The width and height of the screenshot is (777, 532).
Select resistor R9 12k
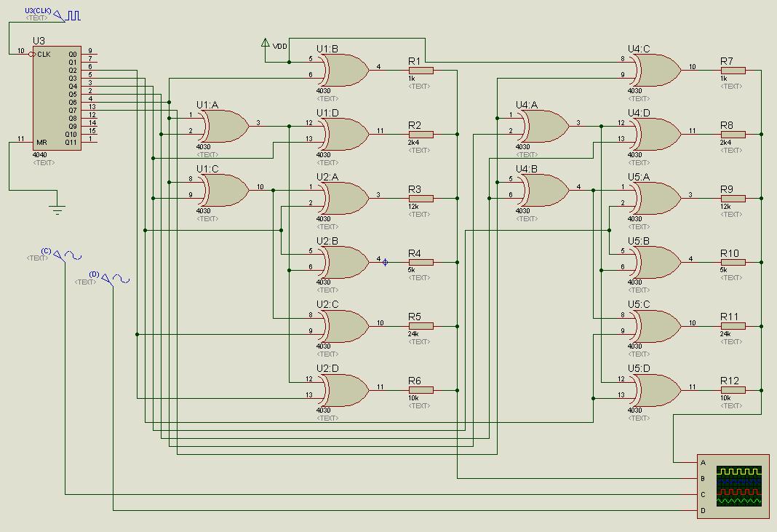tap(733, 199)
